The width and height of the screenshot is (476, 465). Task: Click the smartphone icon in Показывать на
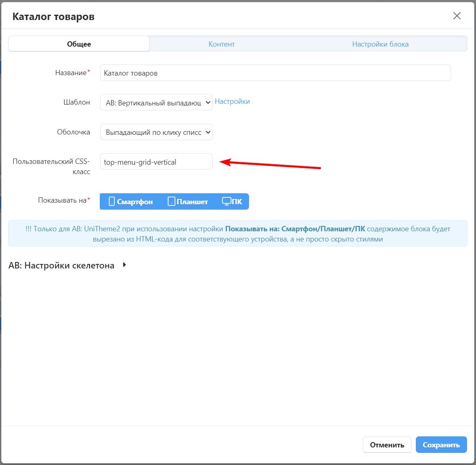tap(112, 201)
